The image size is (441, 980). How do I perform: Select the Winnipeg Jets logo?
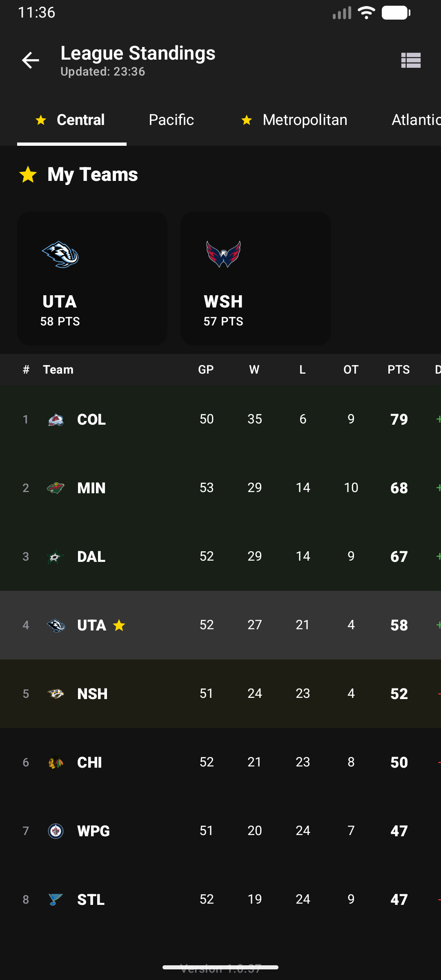pos(55,831)
